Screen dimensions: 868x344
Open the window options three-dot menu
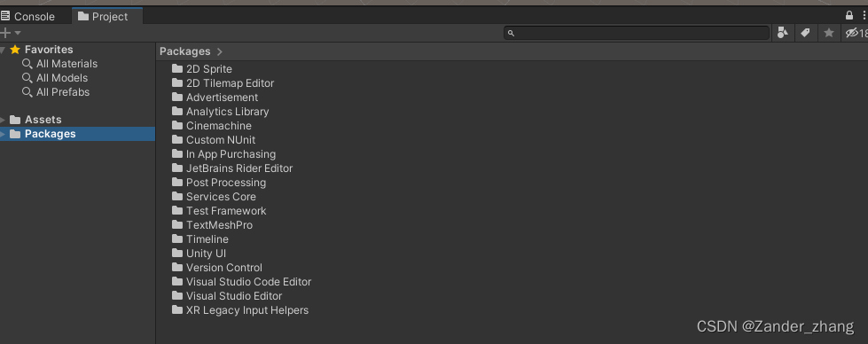[x=864, y=15]
